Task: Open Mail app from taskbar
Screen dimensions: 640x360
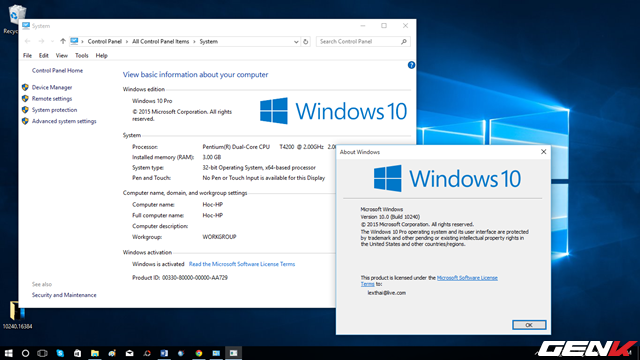Action: [x=129, y=353]
